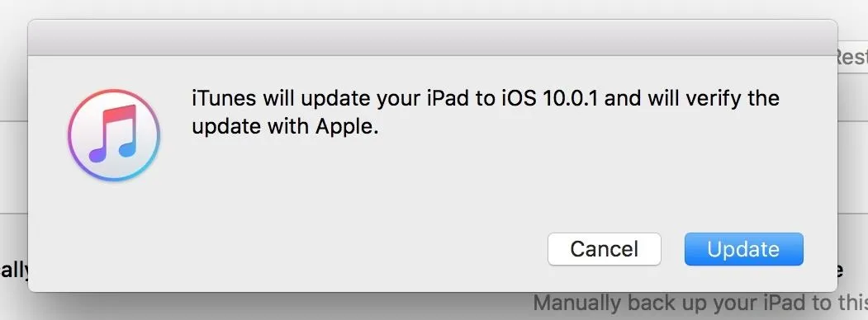Image resolution: width=868 pixels, height=320 pixels.
Task: Click the word 'Apple' in the message
Action: [x=345, y=126]
